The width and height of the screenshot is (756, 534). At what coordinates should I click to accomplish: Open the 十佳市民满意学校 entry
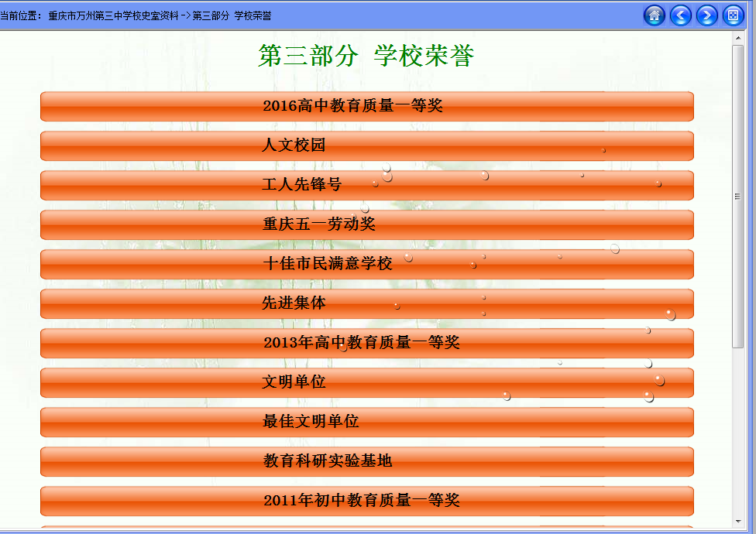pos(367,264)
